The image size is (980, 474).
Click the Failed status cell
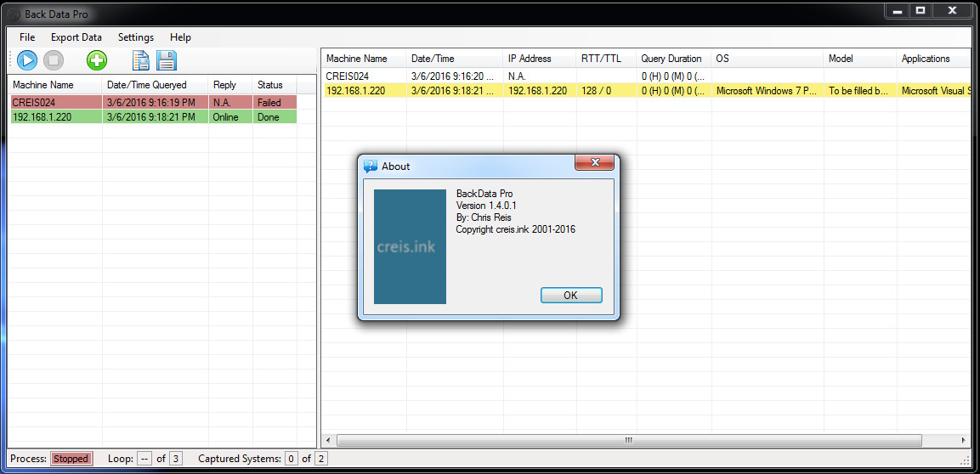pos(275,103)
